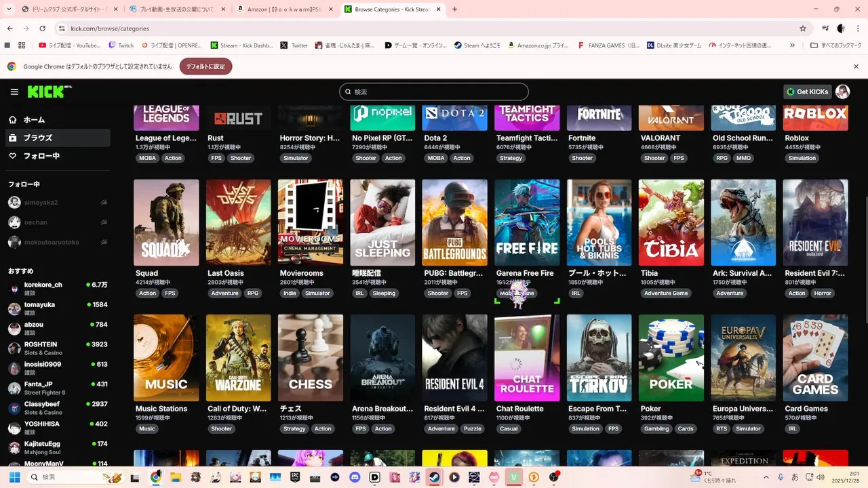868x488 pixels.
Task: Open the Last Oasis category thumbnail
Action: (x=238, y=222)
